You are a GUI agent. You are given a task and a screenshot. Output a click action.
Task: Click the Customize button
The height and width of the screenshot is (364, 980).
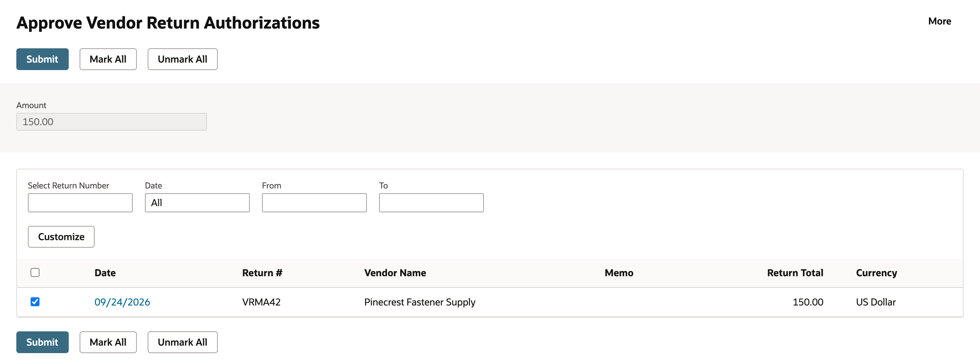click(61, 236)
